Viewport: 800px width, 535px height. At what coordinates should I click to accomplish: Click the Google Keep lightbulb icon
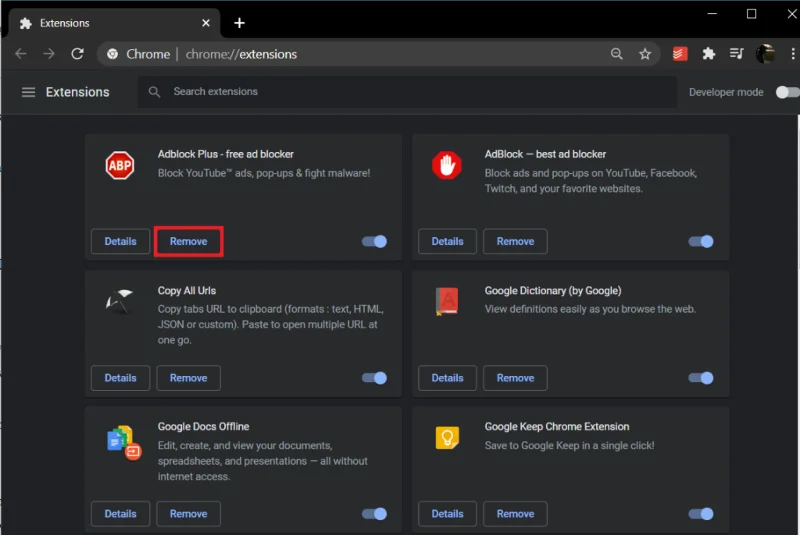[x=447, y=438]
